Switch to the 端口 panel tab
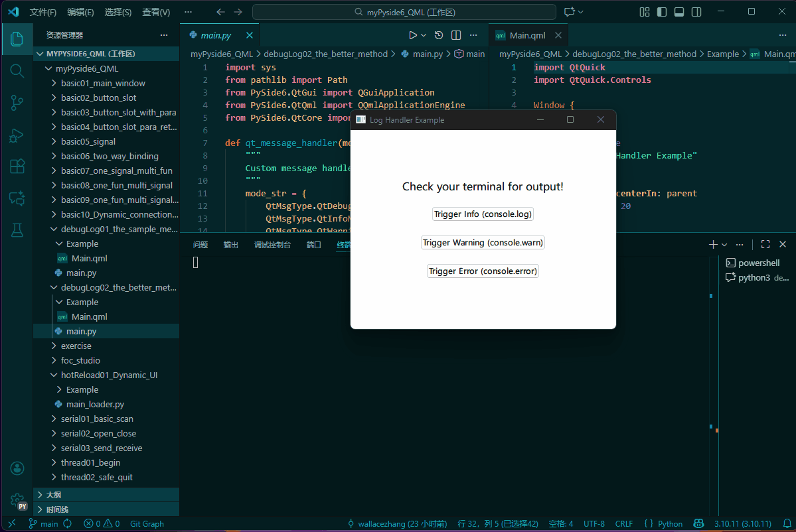This screenshot has height=532, width=796. 314,245
